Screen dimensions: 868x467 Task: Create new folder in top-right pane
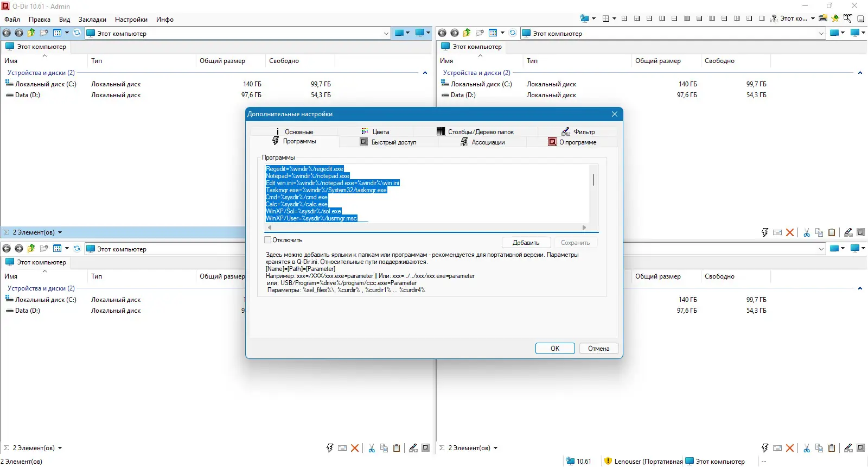pyautogui.click(x=480, y=33)
